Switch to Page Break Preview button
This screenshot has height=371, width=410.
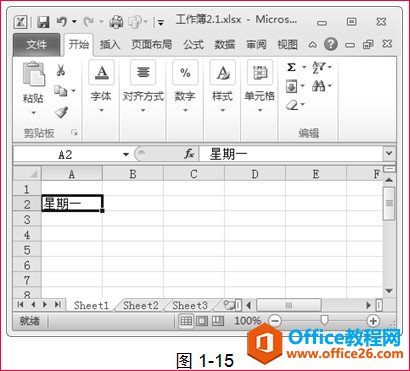click(x=218, y=321)
